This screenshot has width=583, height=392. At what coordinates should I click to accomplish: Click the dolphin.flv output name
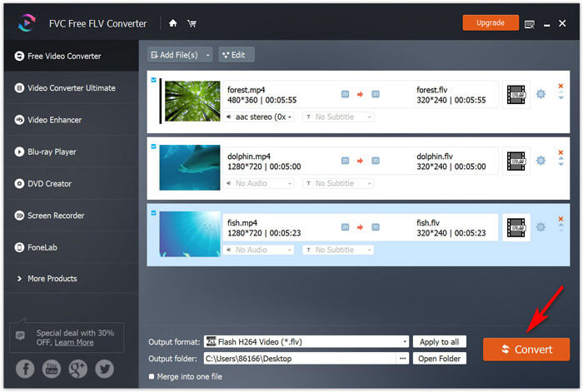[x=435, y=156]
